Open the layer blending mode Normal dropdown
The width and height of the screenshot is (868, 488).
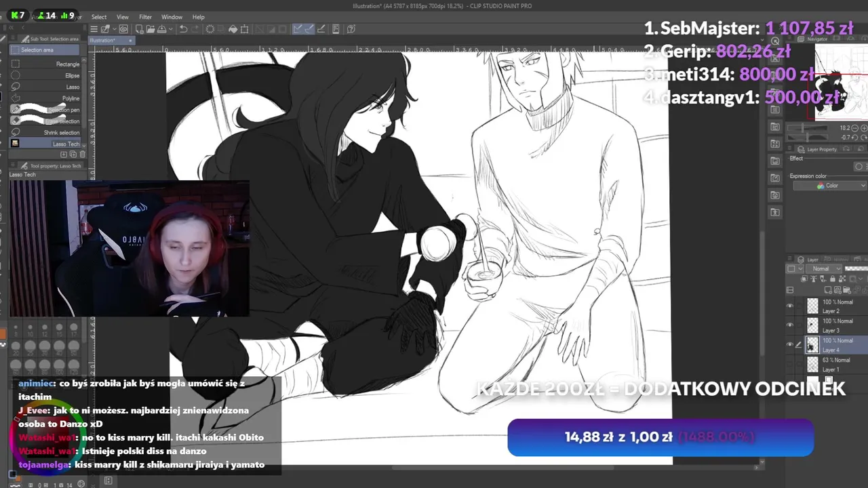(x=823, y=268)
